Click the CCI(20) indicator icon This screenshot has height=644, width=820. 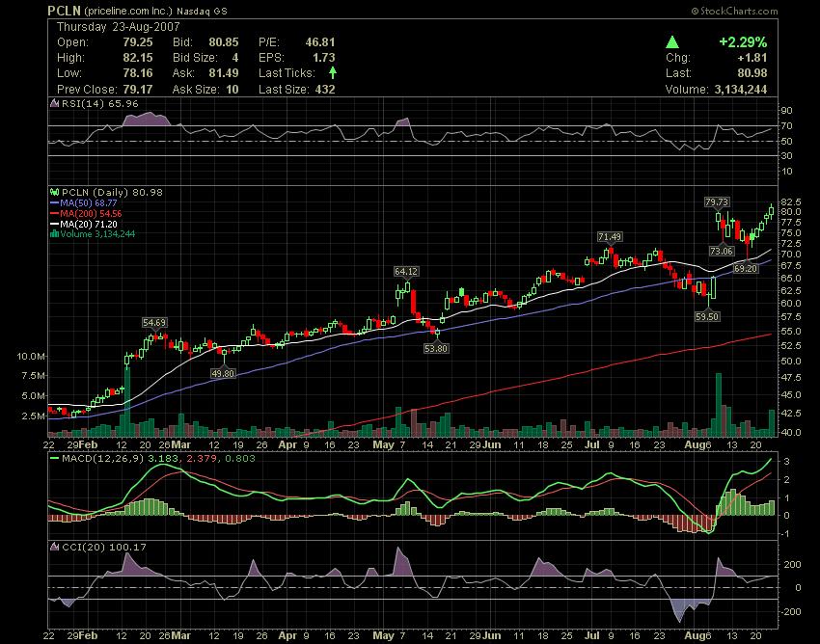tap(54, 547)
